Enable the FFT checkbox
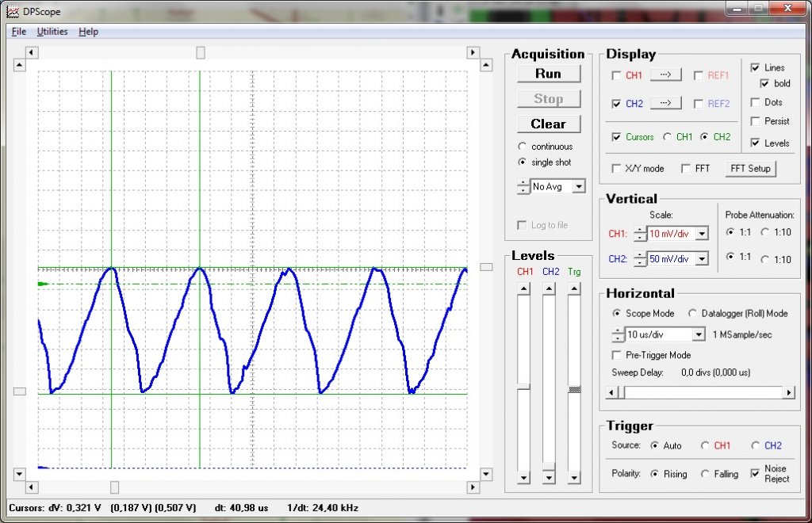The image size is (812, 523). 686,168
